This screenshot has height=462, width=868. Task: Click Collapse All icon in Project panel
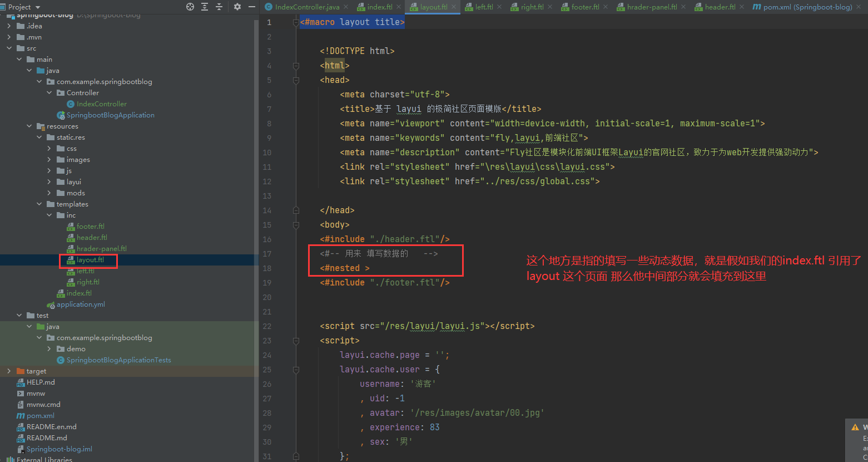[x=219, y=7]
